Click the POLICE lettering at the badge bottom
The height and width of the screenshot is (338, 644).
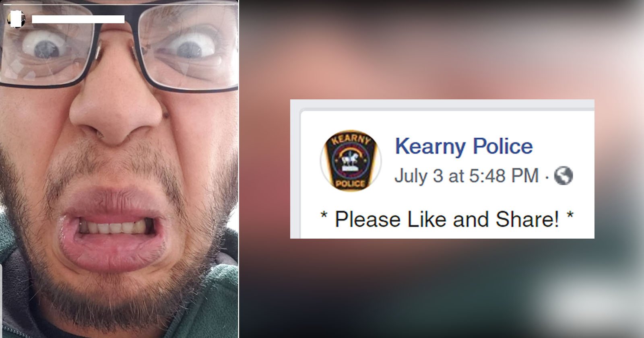point(350,184)
